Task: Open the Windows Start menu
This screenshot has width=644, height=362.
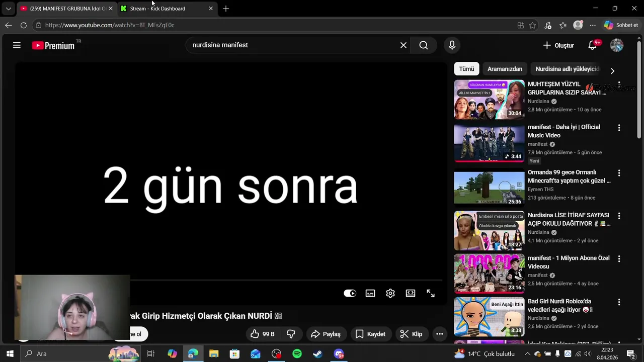Action: [x=10, y=354]
